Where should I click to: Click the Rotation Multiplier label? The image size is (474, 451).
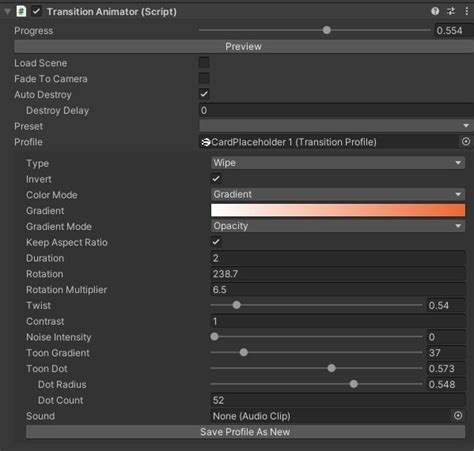coord(66,290)
